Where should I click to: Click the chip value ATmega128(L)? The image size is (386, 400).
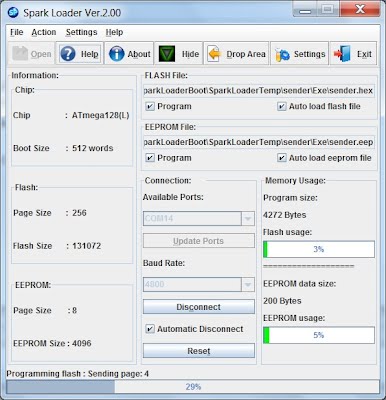101,115
